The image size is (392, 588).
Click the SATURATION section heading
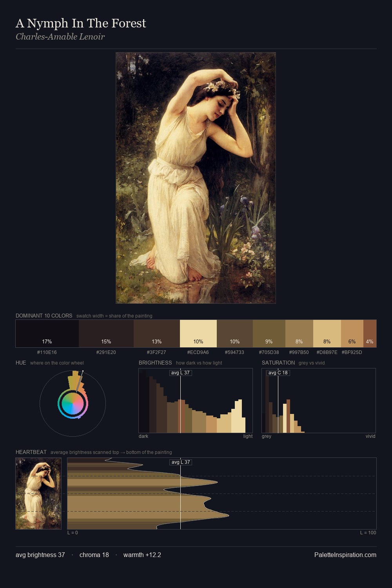tap(278, 363)
